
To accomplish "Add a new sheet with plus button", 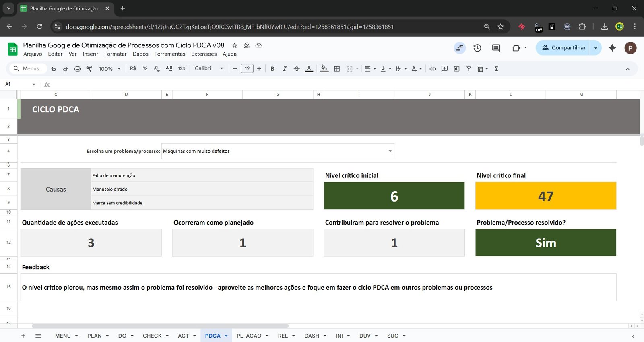I will [23, 336].
